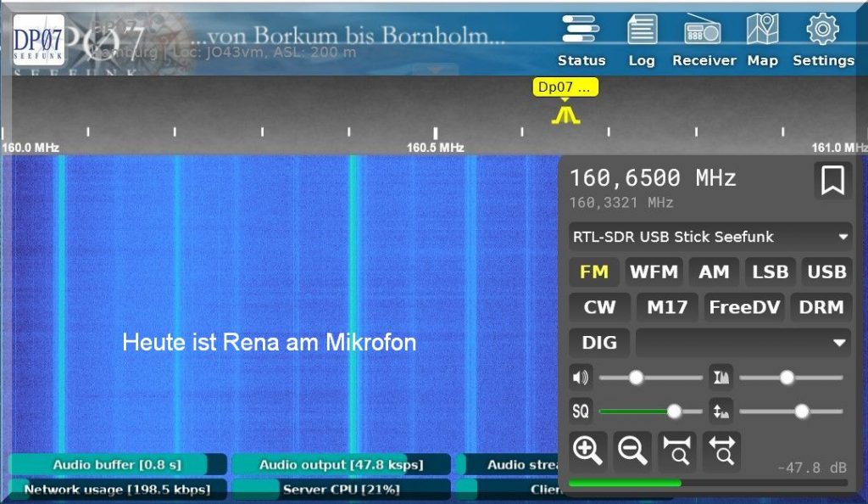Select USB sideband mode
Image resolution: width=868 pixels, height=504 pixels.
(826, 272)
